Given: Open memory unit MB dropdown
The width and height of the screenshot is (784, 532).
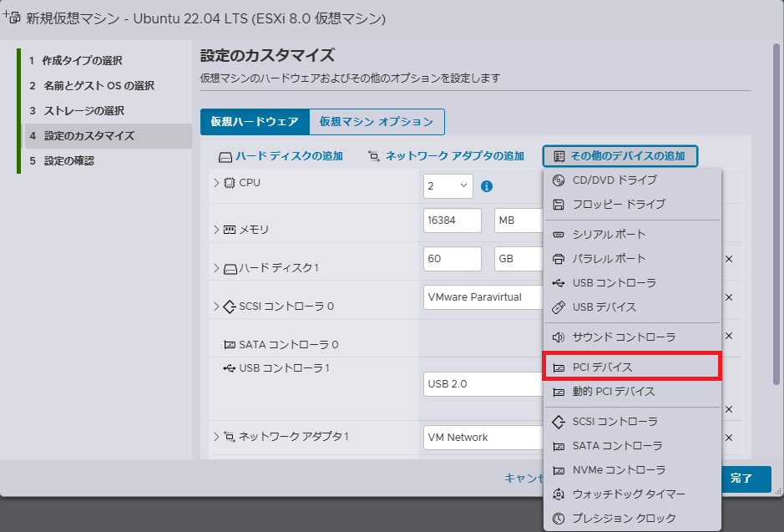Looking at the screenshot, I should pyautogui.click(x=519, y=220).
